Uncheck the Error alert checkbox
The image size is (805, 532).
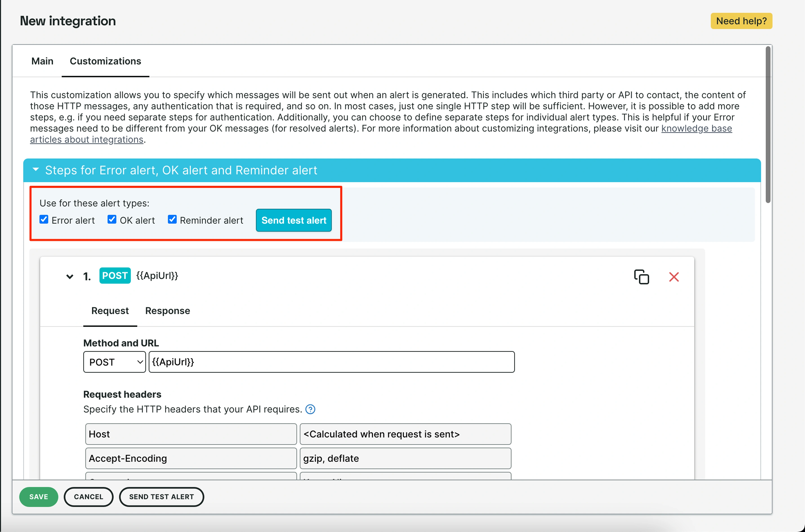coord(44,219)
